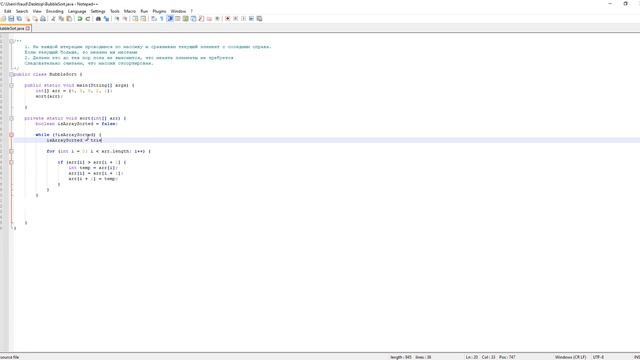Collapse the top comment block fold marker

coord(11,41)
